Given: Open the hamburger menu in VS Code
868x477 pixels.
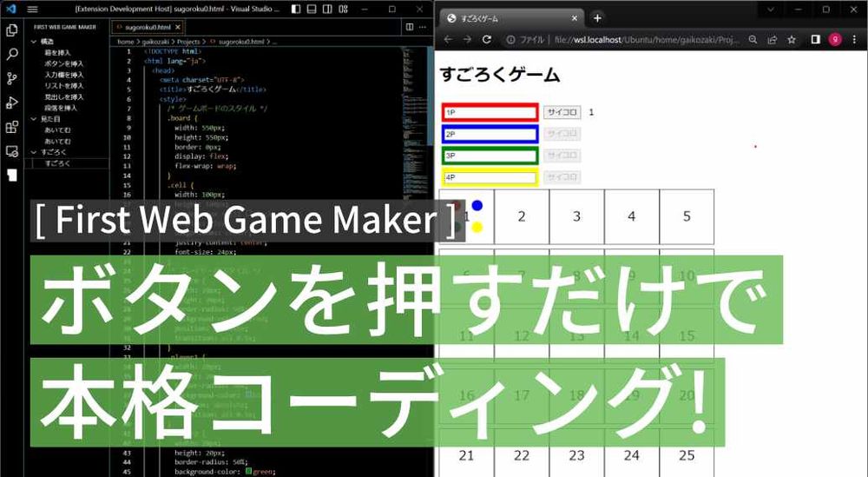Looking at the screenshot, I should tap(33, 9).
